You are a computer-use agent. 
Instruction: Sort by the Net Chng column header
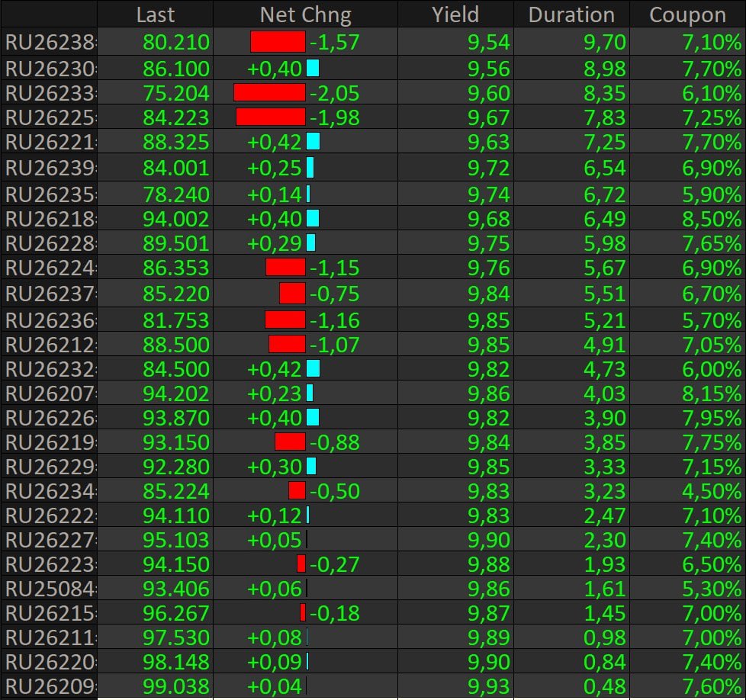[x=305, y=14]
